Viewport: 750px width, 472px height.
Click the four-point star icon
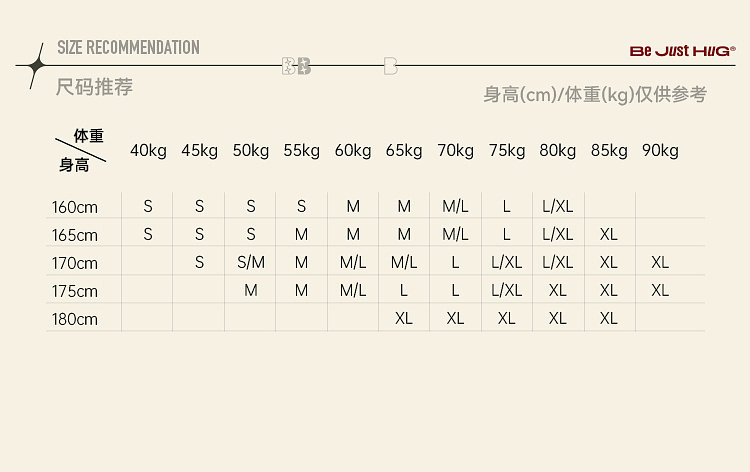tap(36, 66)
